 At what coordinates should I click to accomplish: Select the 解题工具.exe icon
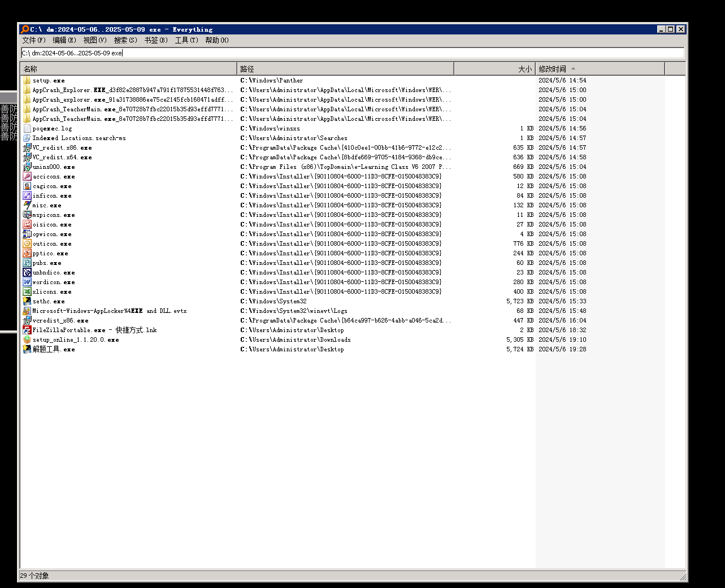27,349
